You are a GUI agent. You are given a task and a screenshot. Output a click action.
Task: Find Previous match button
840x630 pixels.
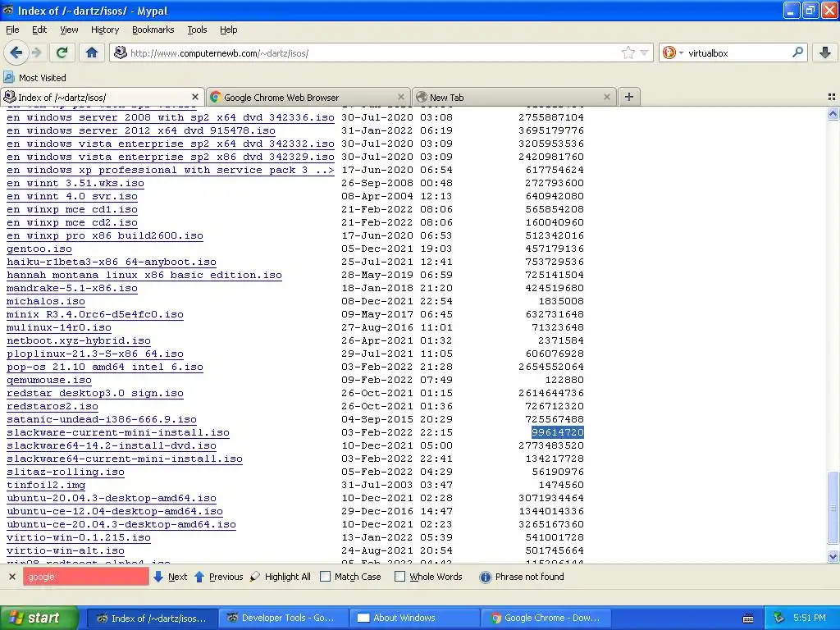pos(218,577)
